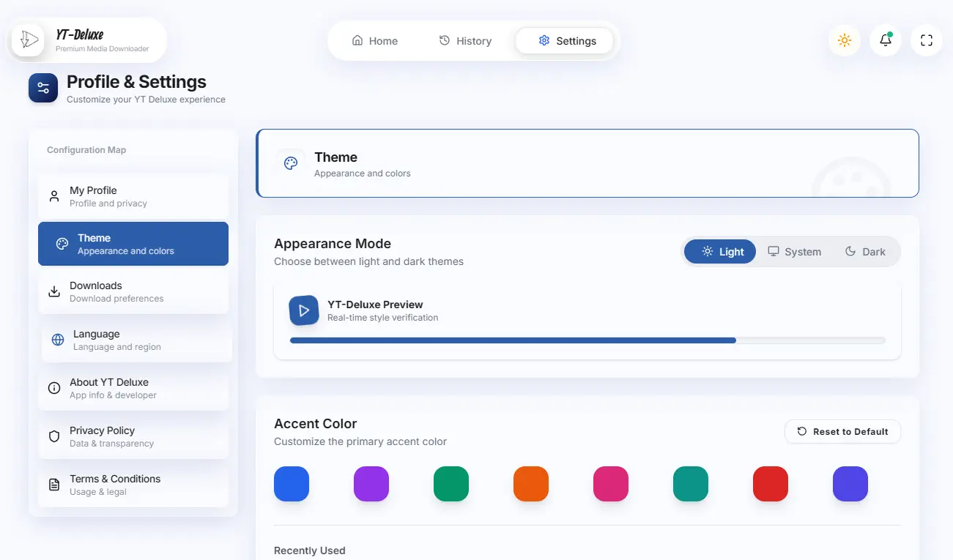This screenshot has height=560, width=953.
Task: Pick the orange accent color
Action: point(531,484)
